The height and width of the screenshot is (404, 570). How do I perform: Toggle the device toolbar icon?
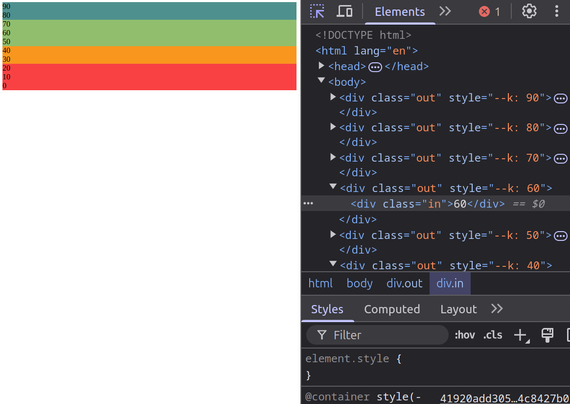[344, 11]
